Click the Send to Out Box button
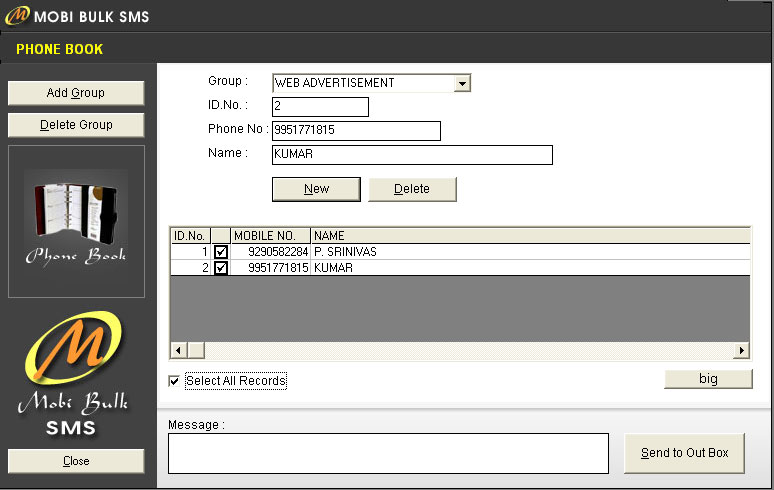Viewport: 774px width, 490px height. 685,453
